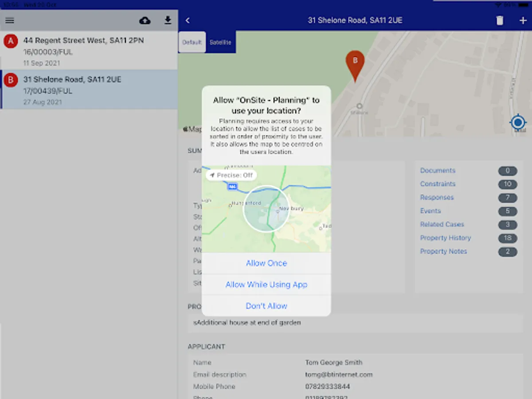Open the Property Notes link
Screen dimensions: 532x399
(443, 251)
